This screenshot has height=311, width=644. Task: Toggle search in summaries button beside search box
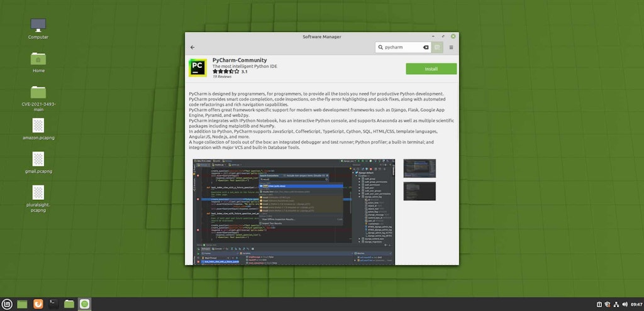pos(437,47)
